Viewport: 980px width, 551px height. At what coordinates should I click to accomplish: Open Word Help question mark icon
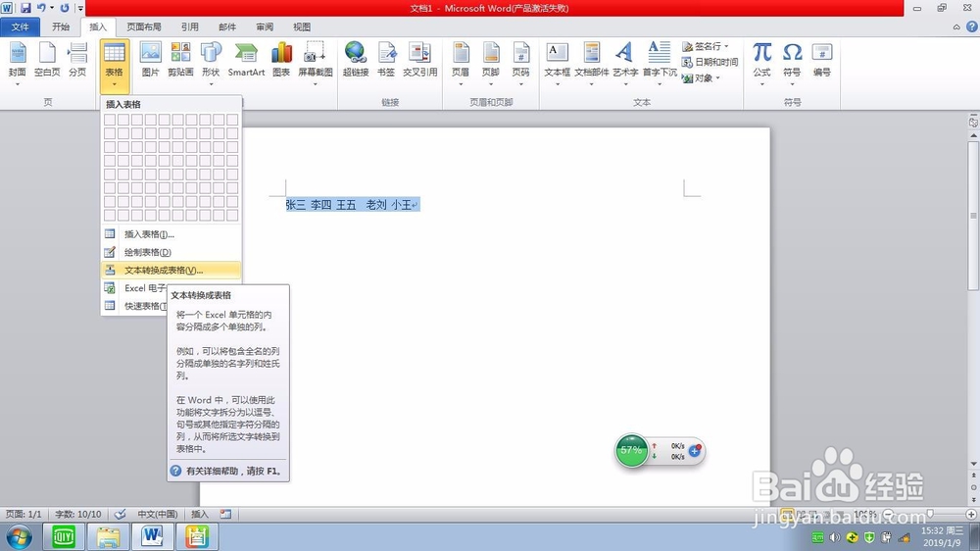[x=972, y=26]
